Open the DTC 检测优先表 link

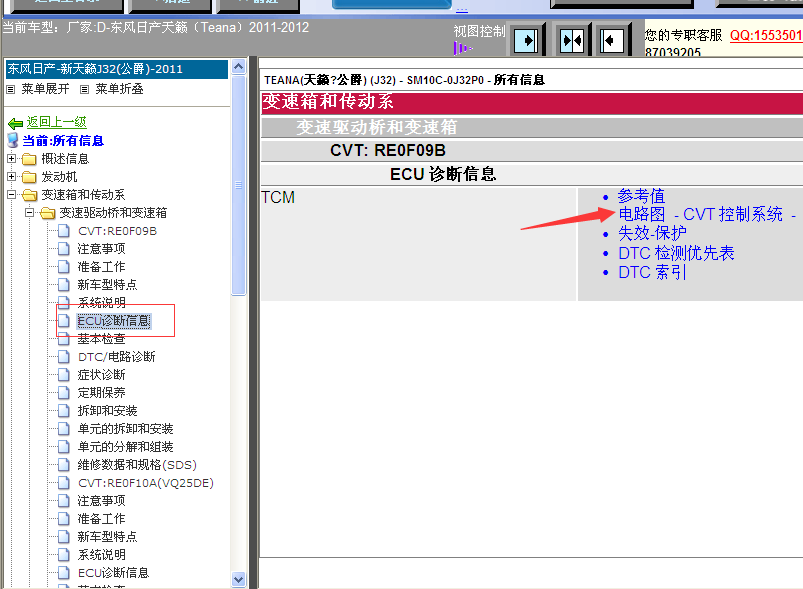(676, 253)
